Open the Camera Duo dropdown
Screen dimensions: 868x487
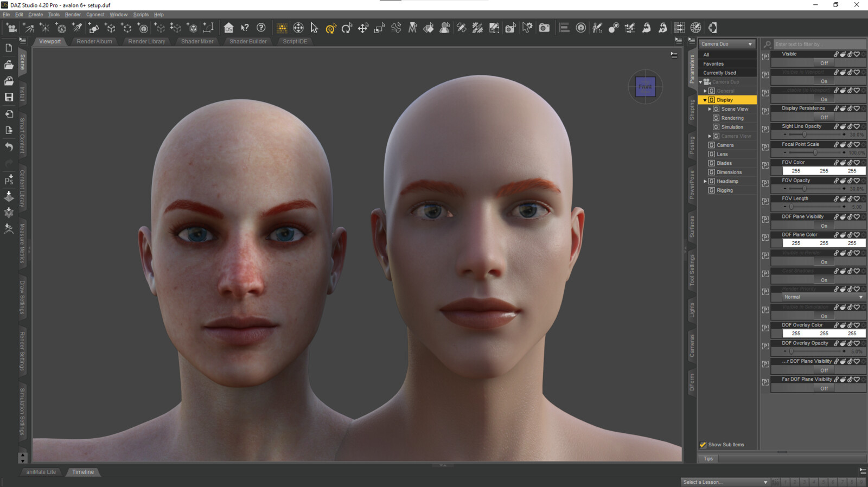pyautogui.click(x=726, y=44)
